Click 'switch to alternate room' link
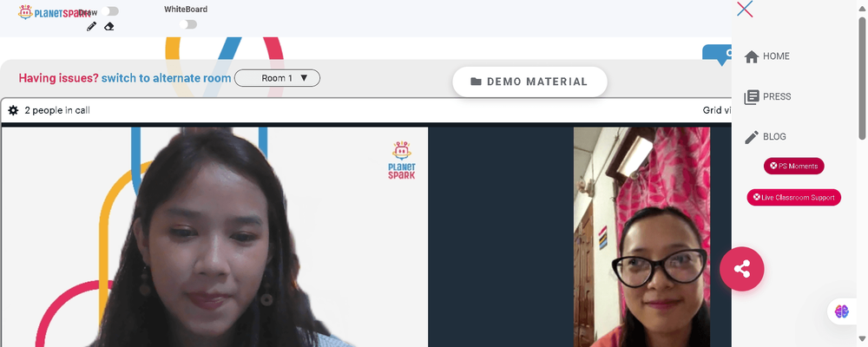868x347 pixels. point(166,78)
